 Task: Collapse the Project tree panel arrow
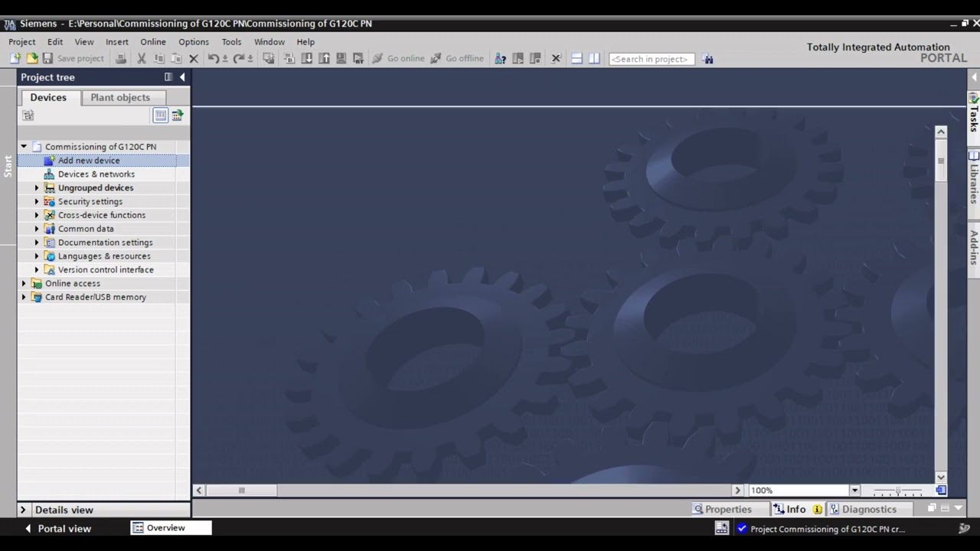(182, 77)
